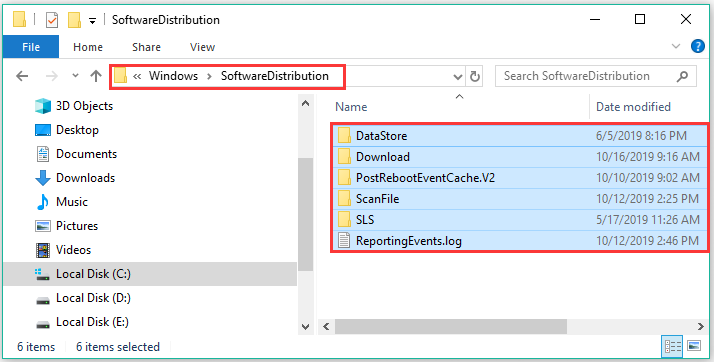Expand the ribbon with the chevron
Screen dimensions: 714x362
[676, 46]
